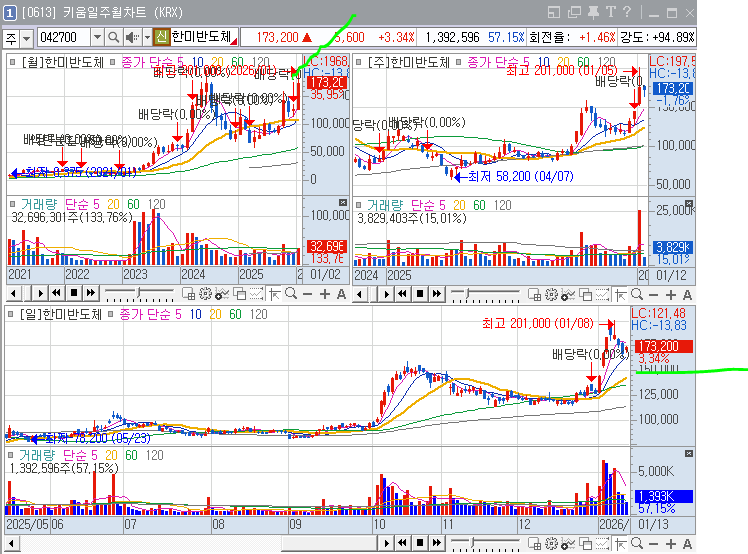
Task: Toggle the daily chart 한미반도체 legend checkbox
Action: (x=11, y=314)
